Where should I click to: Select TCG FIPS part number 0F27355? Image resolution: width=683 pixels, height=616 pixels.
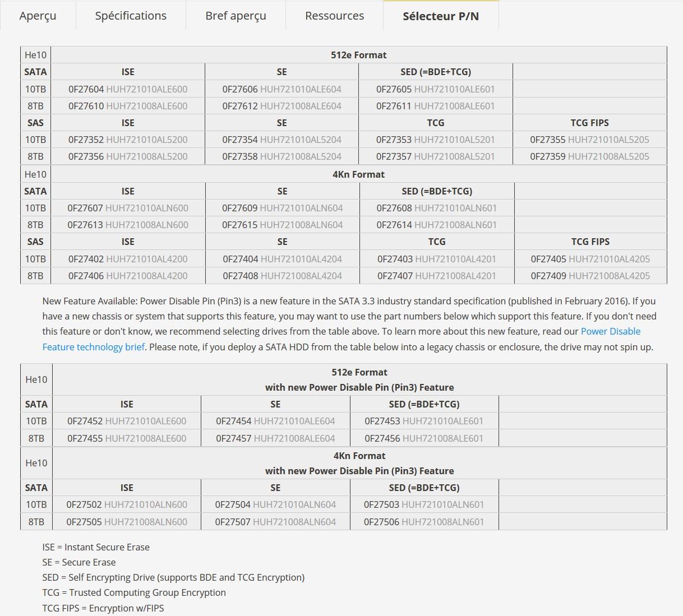click(x=589, y=140)
